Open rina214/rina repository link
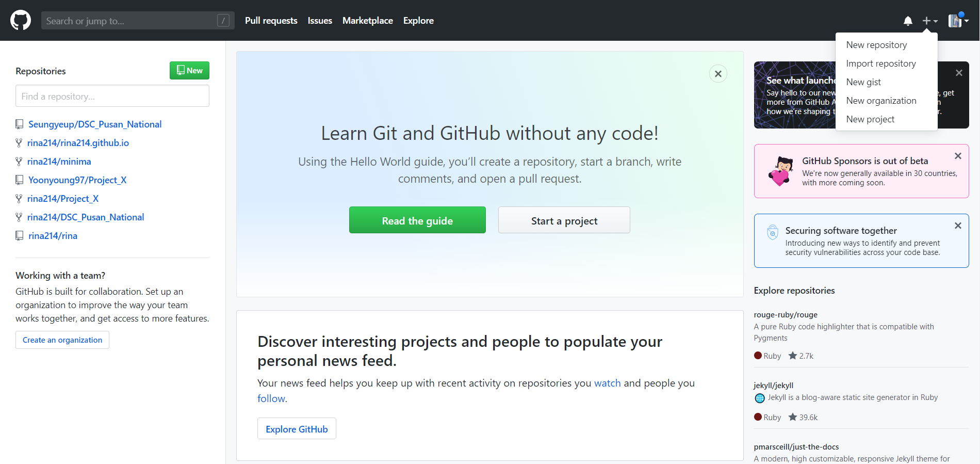The width and height of the screenshot is (980, 464). (53, 236)
